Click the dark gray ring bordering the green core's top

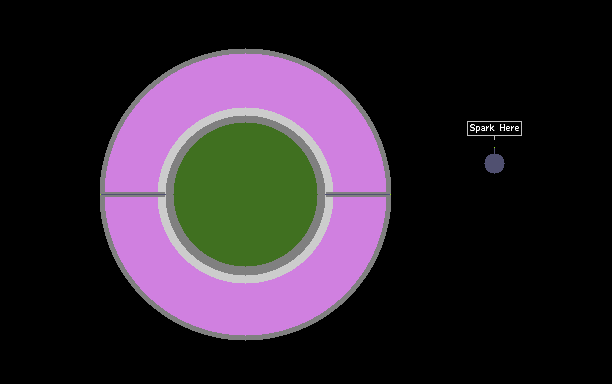246,119
